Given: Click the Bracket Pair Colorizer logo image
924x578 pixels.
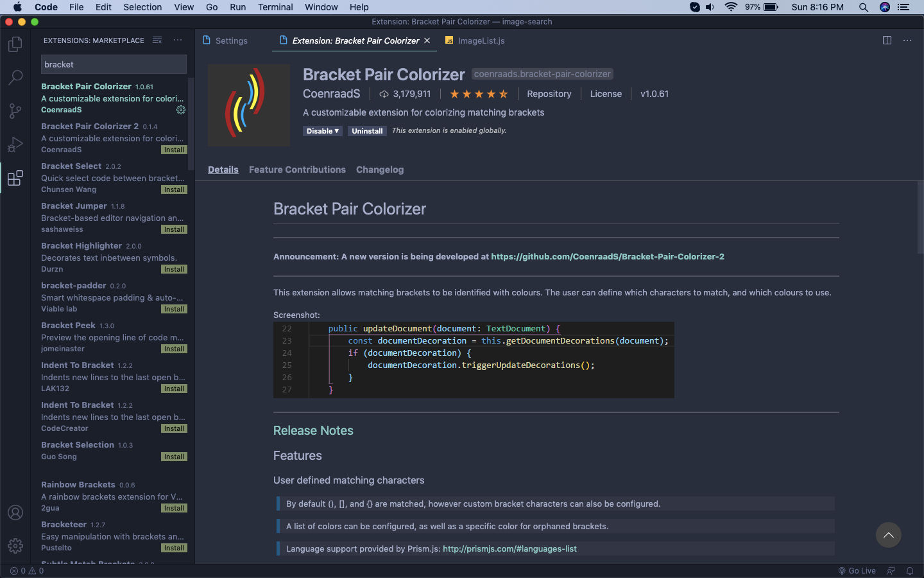Looking at the screenshot, I should (x=249, y=105).
